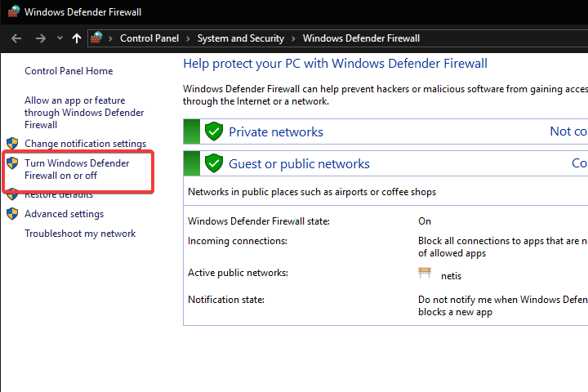This screenshot has height=392, width=588.
Task: Click the Help protect your PC heading
Action: coord(336,64)
